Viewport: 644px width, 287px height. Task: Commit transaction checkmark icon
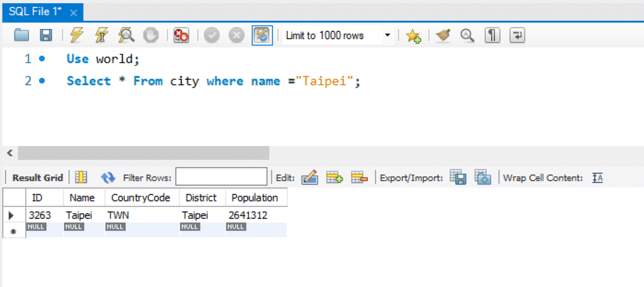point(211,35)
